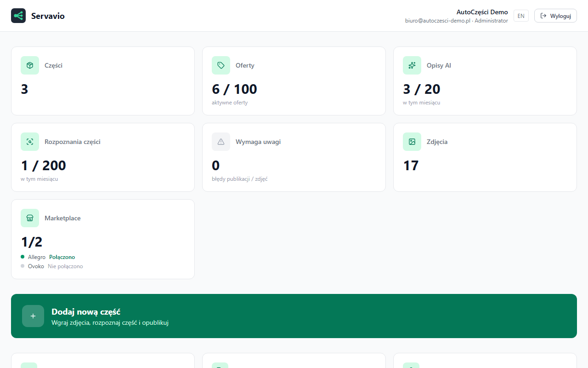Click the Zdjęcia count 17
The height and width of the screenshot is (368, 588).
click(411, 165)
